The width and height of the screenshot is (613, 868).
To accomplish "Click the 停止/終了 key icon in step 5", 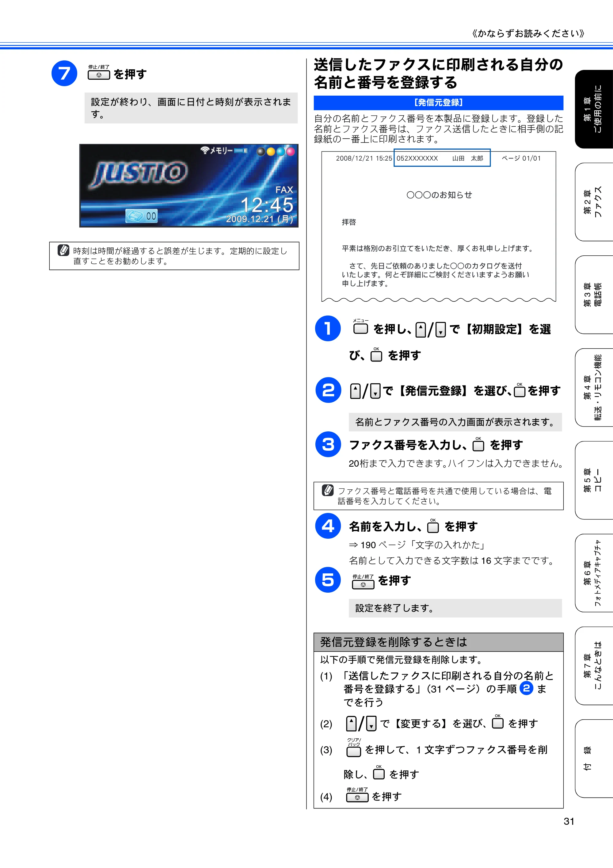I will click(x=363, y=582).
